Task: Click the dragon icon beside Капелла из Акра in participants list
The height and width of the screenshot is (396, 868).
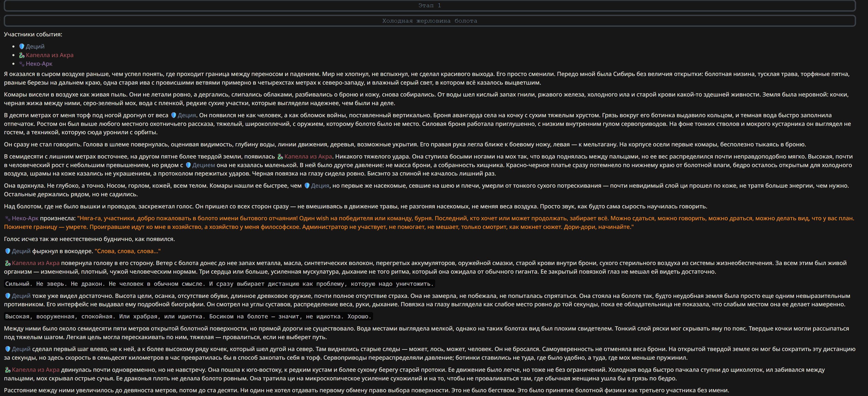Action: point(22,55)
